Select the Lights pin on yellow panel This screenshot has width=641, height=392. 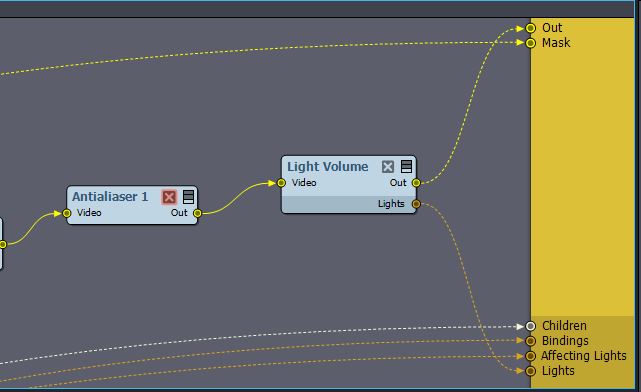coord(531,371)
